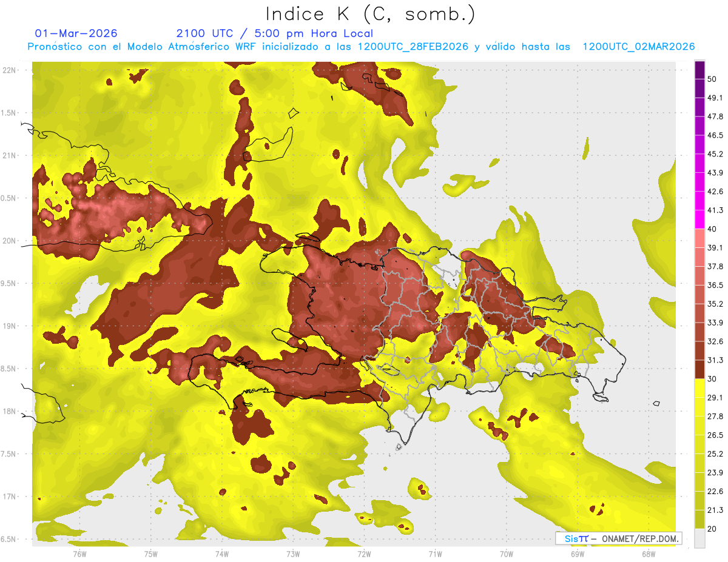Select the color bar label "30"
The height and width of the screenshot is (562, 728).
click(x=712, y=379)
